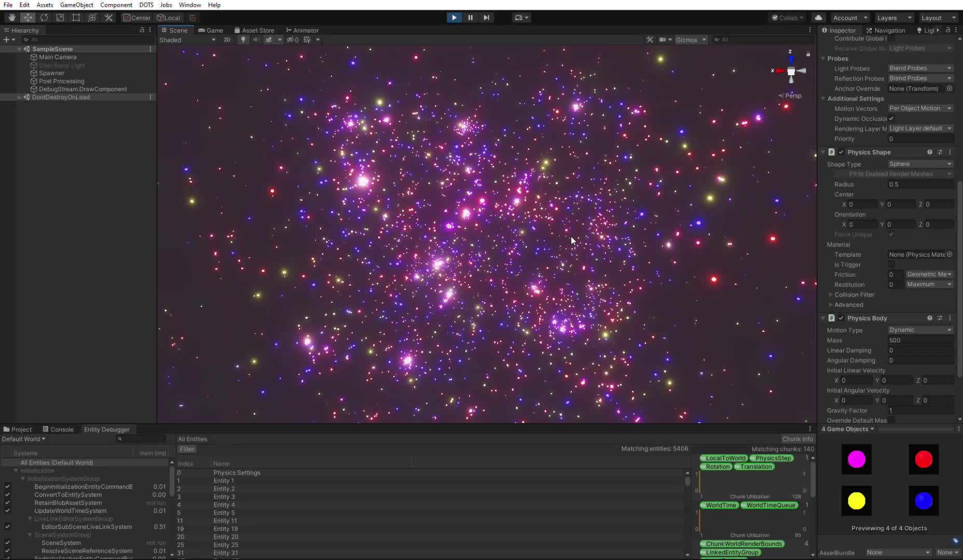Select the Rect transform tool
963x560 pixels.
(76, 18)
